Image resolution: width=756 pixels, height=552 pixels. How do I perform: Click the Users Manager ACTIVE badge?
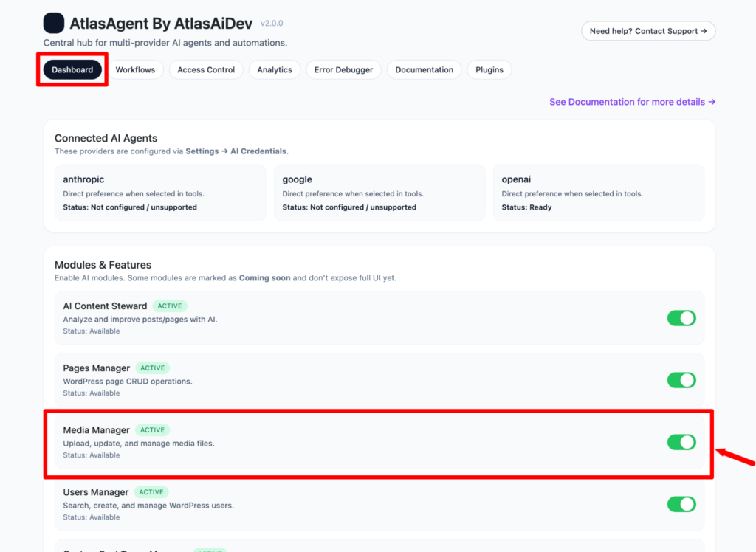pyautogui.click(x=151, y=492)
